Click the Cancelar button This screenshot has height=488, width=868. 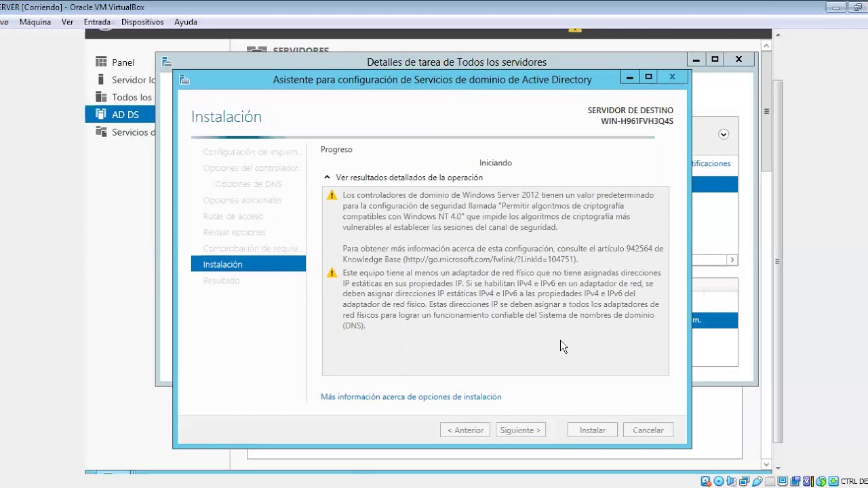point(648,430)
